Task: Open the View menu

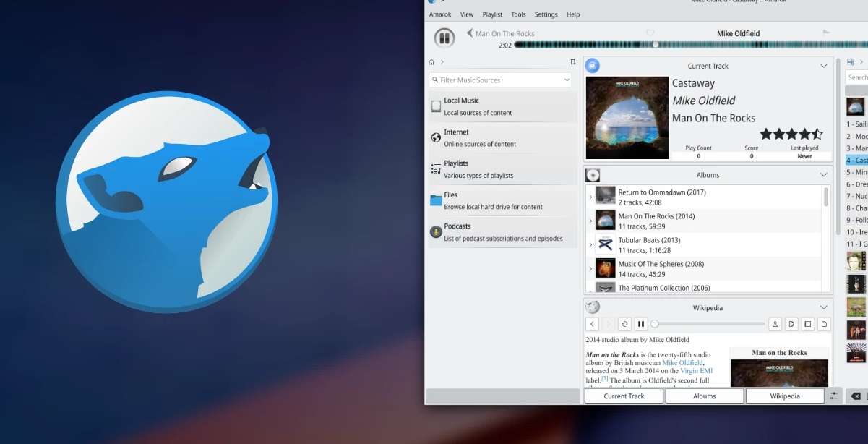Action: (467, 14)
